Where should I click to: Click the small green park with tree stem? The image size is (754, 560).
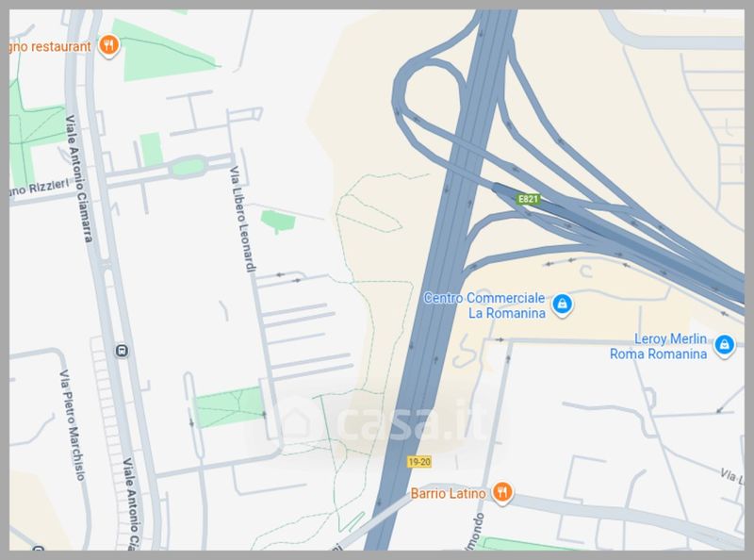[278, 222]
